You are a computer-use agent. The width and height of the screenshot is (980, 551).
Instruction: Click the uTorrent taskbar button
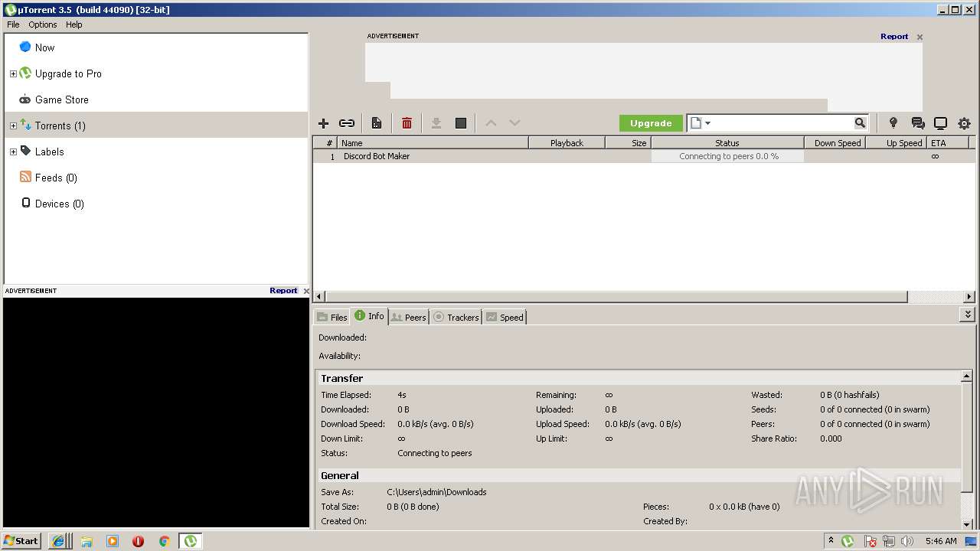click(191, 541)
